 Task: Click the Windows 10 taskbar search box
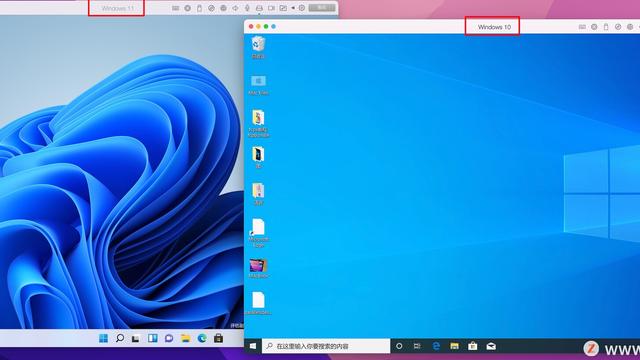coord(326,346)
